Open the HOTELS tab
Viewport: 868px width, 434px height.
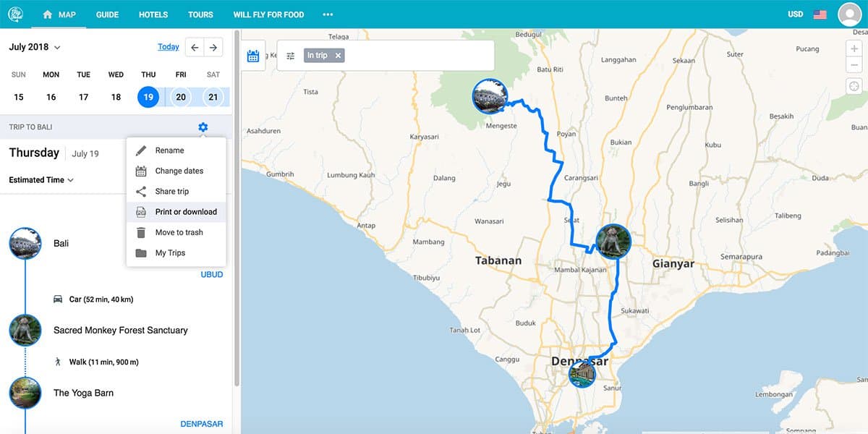pos(153,14)
